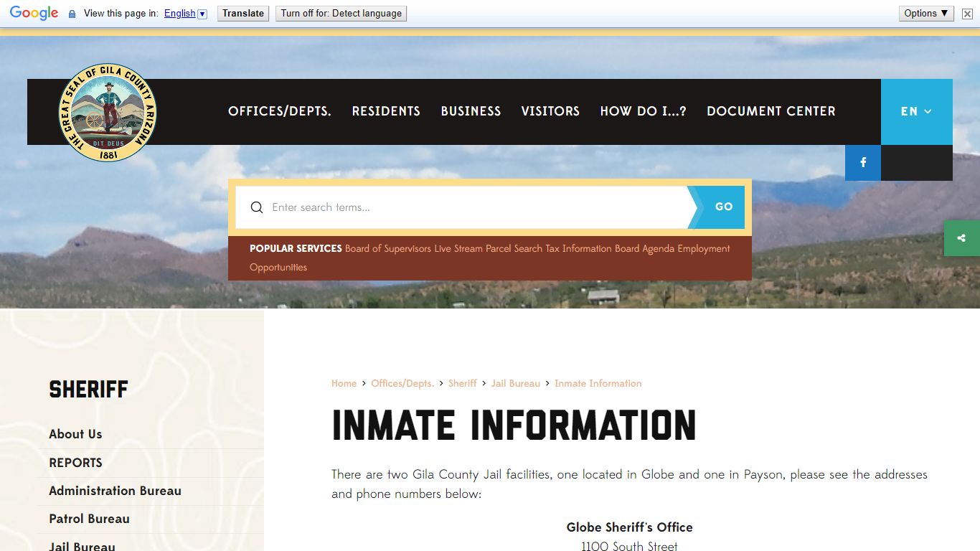Open the Offices/Depts. menu
This screenshot has width=980, height=551.
tap(280, 111)
